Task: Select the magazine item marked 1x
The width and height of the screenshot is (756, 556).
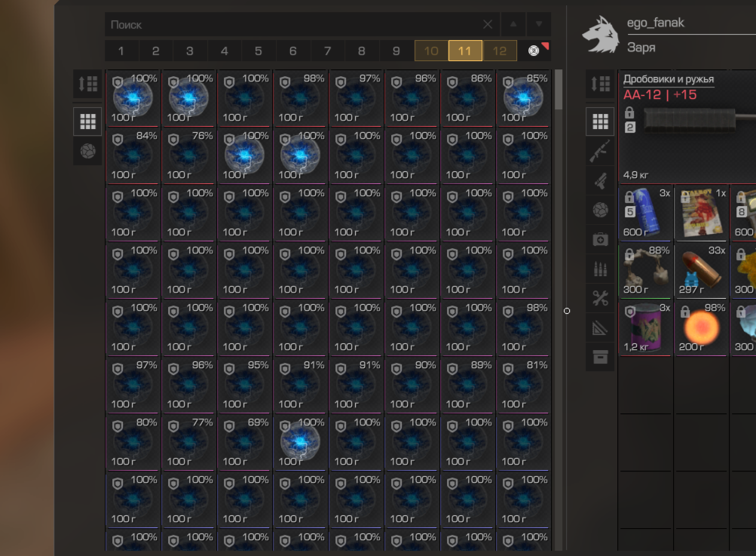Action: [701, 213]
